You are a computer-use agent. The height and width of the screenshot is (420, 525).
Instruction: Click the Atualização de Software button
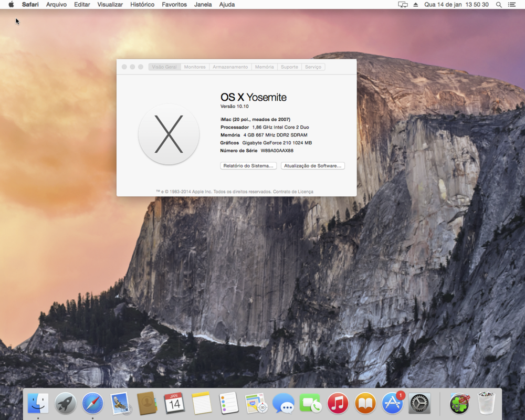tap(313, 166)
